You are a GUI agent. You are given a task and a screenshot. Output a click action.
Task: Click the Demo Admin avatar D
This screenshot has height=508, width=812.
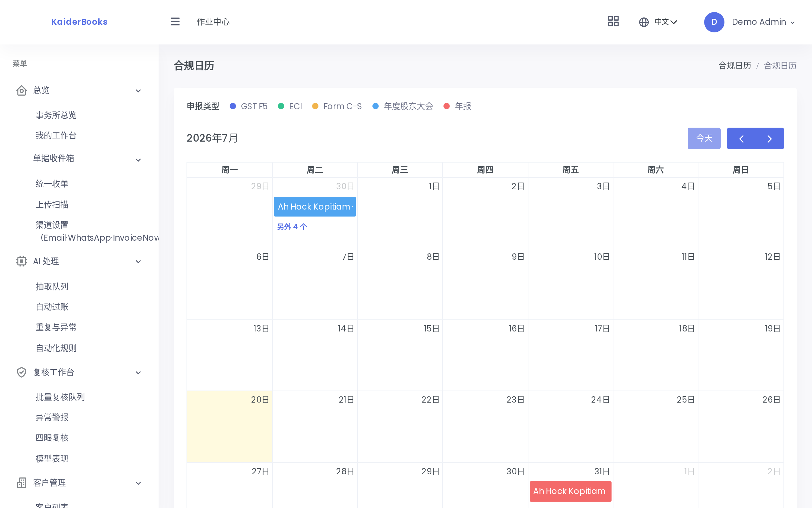(714, 22)
